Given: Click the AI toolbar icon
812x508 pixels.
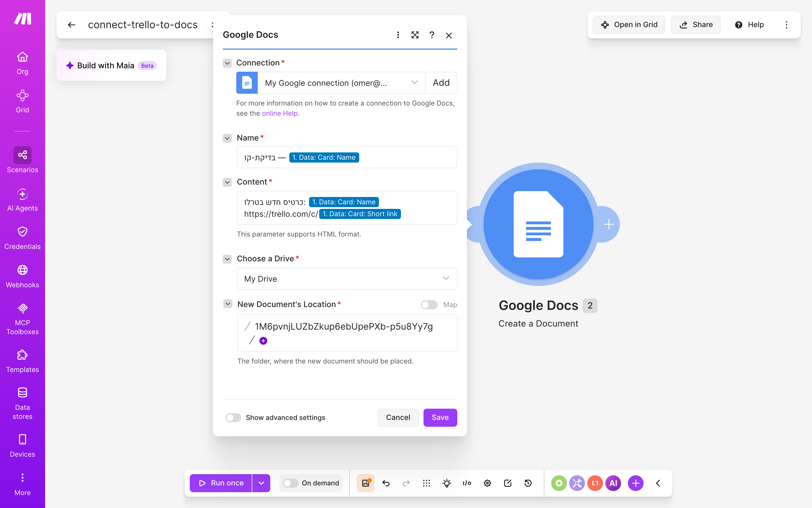Looking at the screenshot, I should click(x=613, y=483).
